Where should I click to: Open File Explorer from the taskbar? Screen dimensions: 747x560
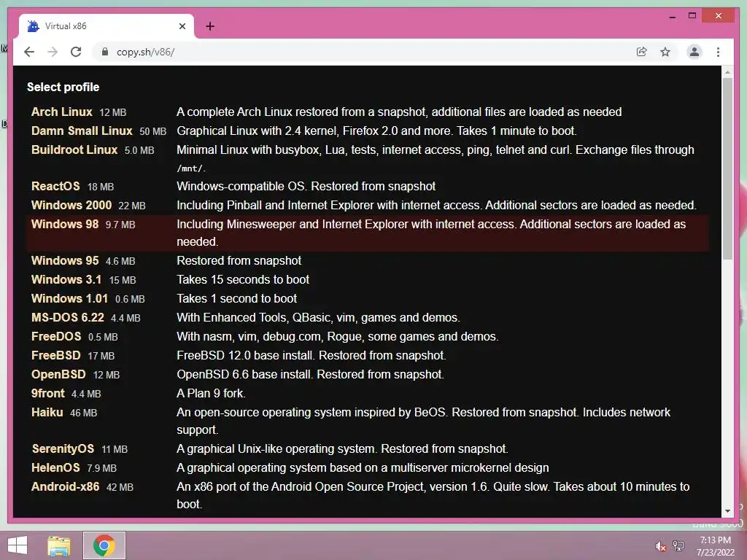[59, 545]
